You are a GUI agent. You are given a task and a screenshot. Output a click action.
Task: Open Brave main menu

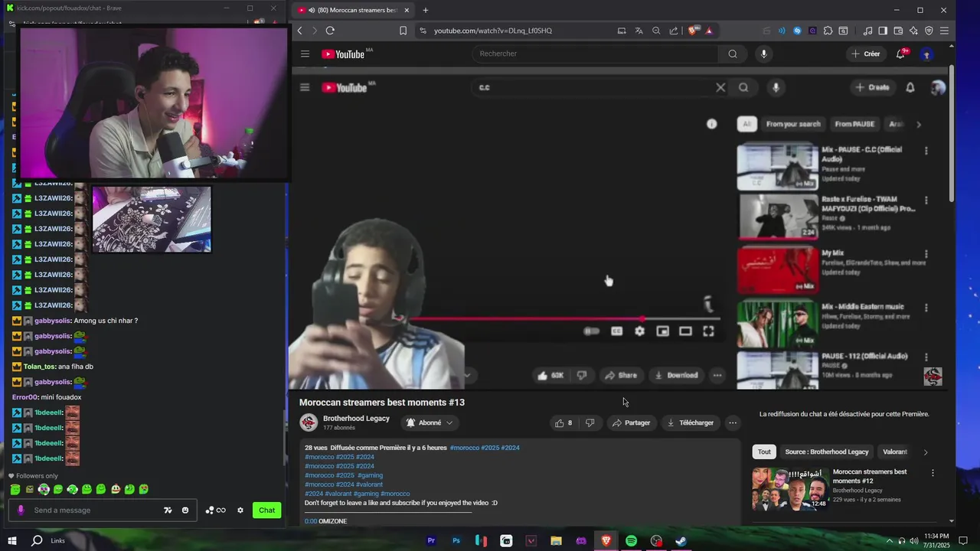pos(944,31)
